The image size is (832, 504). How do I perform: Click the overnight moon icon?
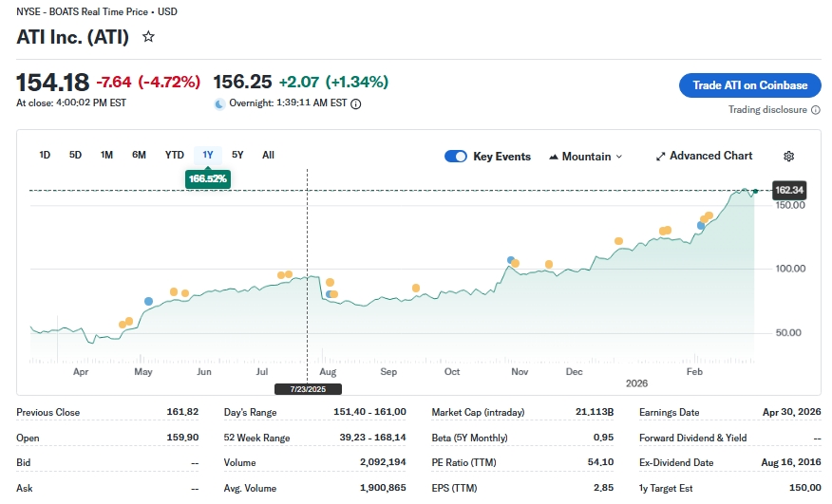click(219, 104)
